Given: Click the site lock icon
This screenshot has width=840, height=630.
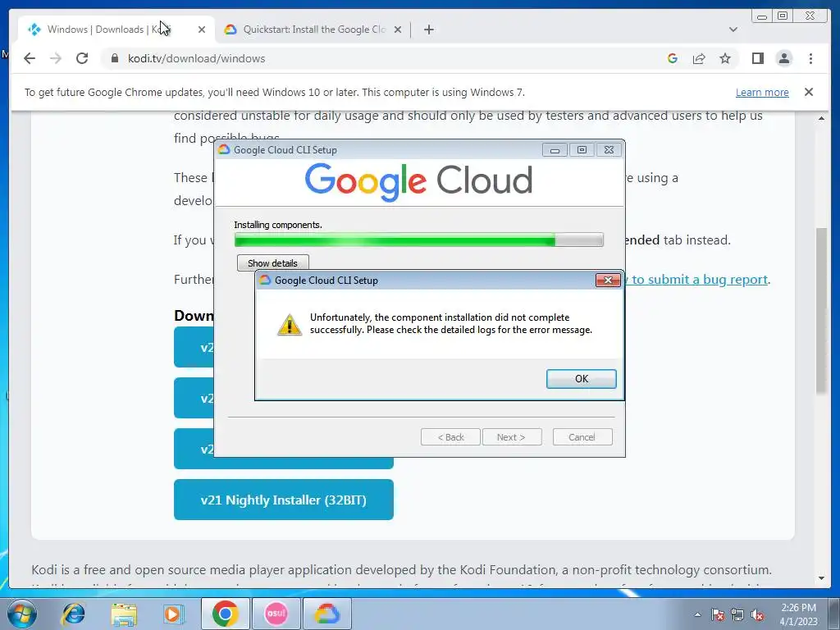Looking at the screenshot, I should tap(115, 58).
